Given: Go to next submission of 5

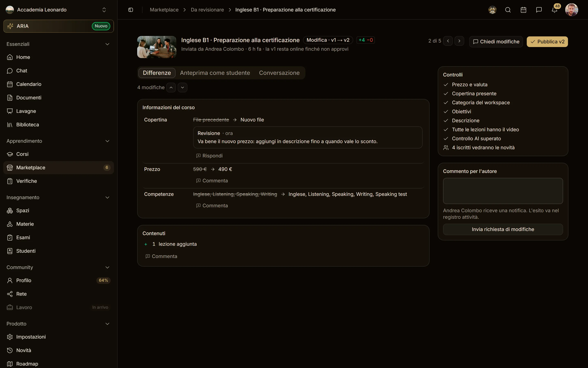Looking at the screenshot, I should [x=459, y=41].
